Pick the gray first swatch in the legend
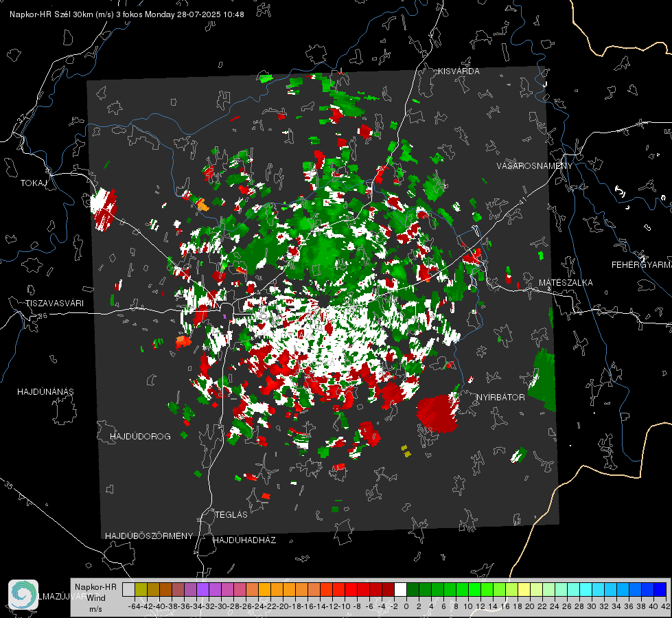Screen dimensions: 672x618 click(x=128, y=589)
